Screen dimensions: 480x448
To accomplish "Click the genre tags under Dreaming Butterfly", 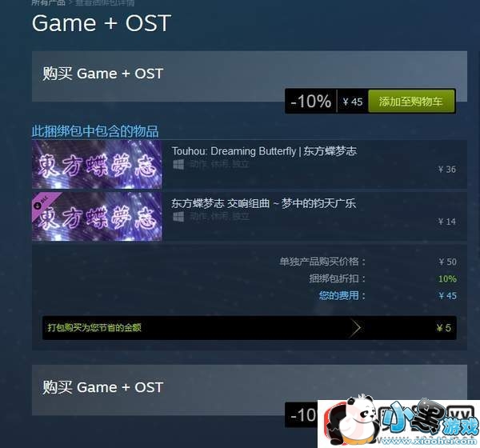I will coord(219,165).
